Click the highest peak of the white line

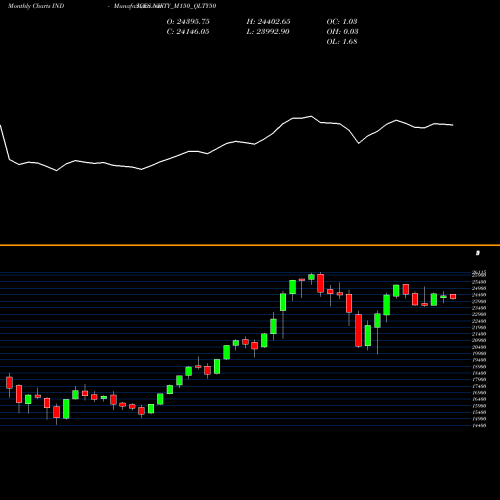point(311,116)
